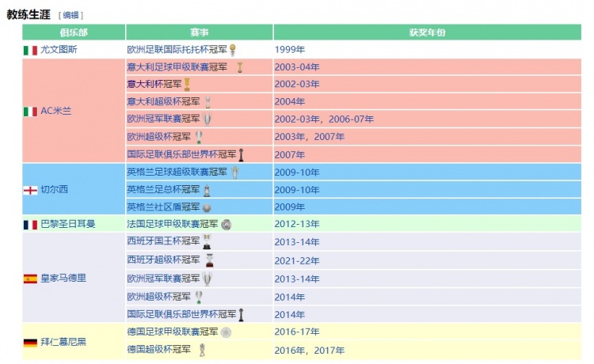Click the 俱乐部 column header
594x364 pixels.
click(74, 32)
